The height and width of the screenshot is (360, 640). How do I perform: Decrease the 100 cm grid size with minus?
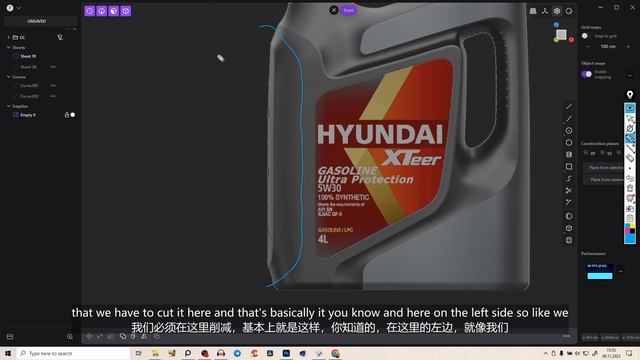click(588, 47)
